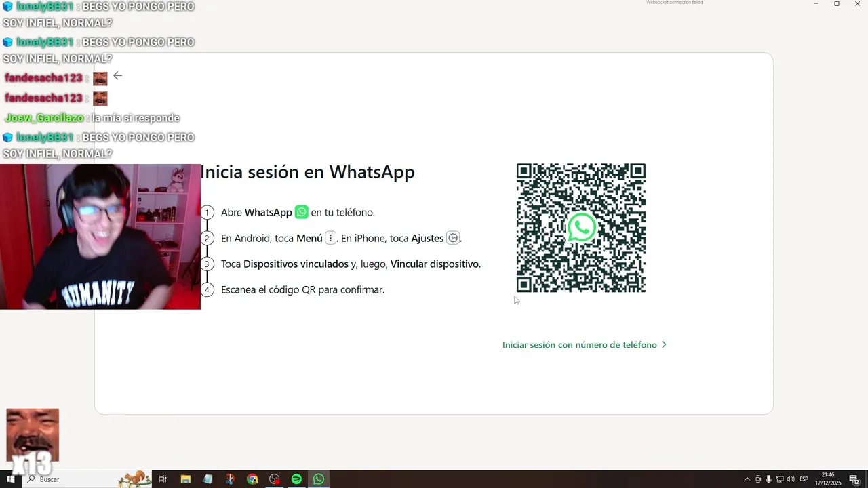Open the Windows Start menu
Image resolution: width=868 pixels, height=488 pixels.
tap(11, 479)
